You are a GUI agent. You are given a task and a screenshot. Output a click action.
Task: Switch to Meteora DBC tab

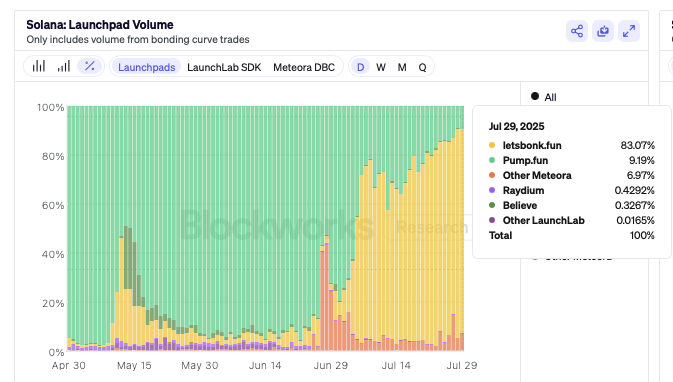[304, 67]
